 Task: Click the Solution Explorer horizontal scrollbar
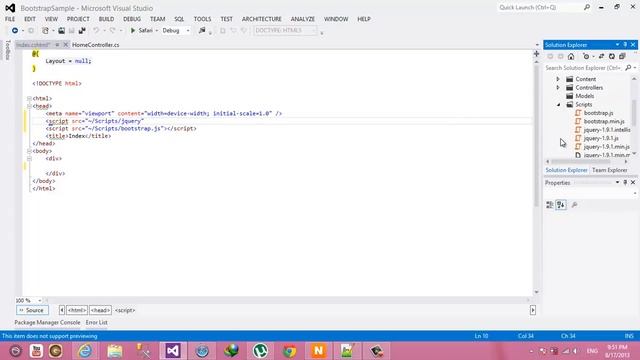(580, 162)
